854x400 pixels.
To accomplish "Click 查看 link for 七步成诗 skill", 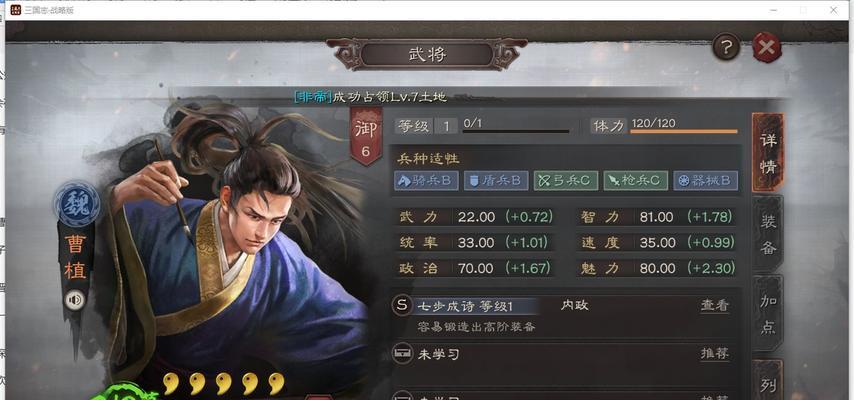I will [715, 306].
